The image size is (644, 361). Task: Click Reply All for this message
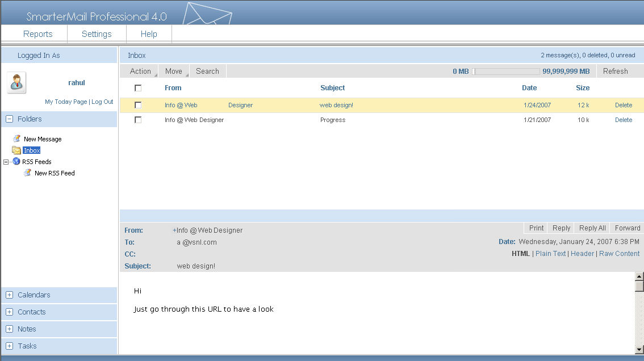tap(592, 228)
